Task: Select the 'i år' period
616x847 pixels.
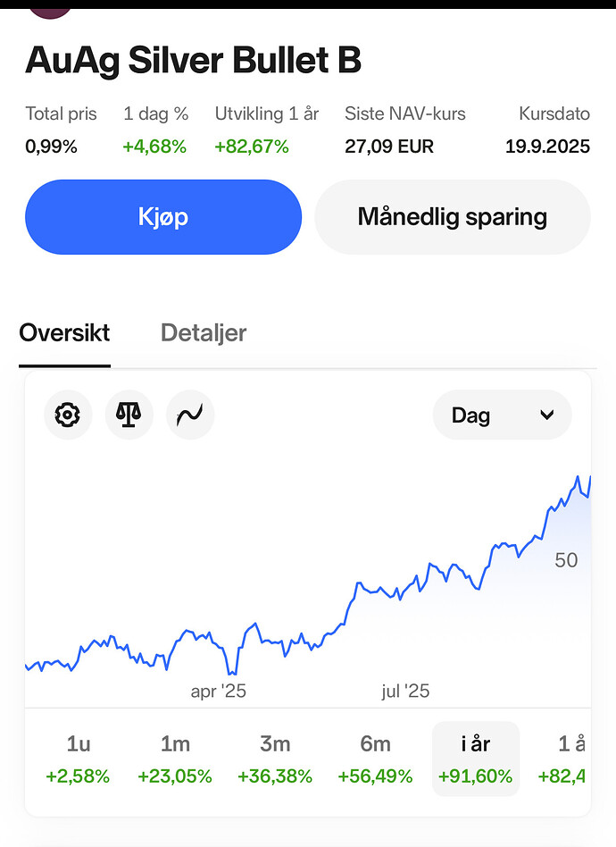Action: click(x=475, y=759)
